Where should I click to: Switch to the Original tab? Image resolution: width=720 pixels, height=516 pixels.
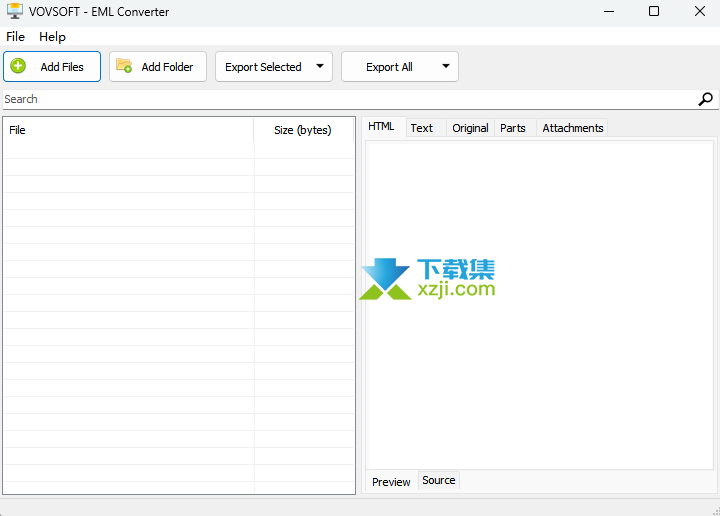click(470, 128)
